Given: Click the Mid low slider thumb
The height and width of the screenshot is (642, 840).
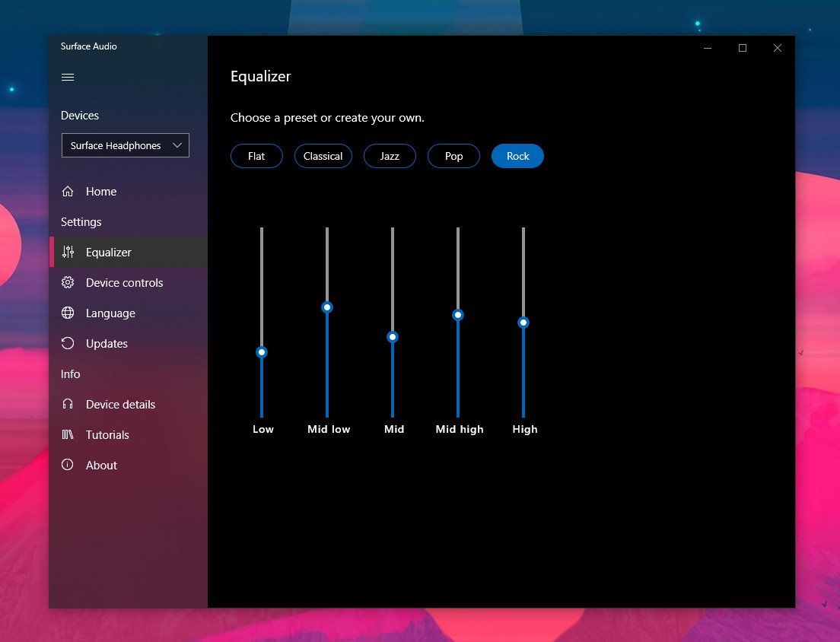Looking at the screenshot, I should (x=326, y=307).
